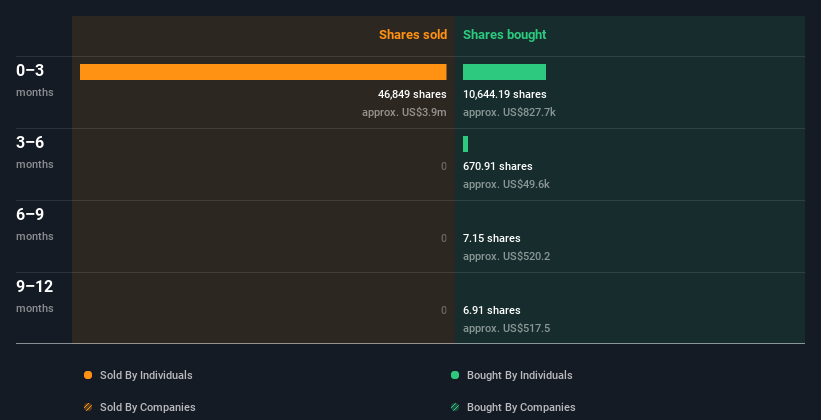Click the 'Bought By Companies' legend label
This screenshot has height=420, width=821.
point(521,407)
